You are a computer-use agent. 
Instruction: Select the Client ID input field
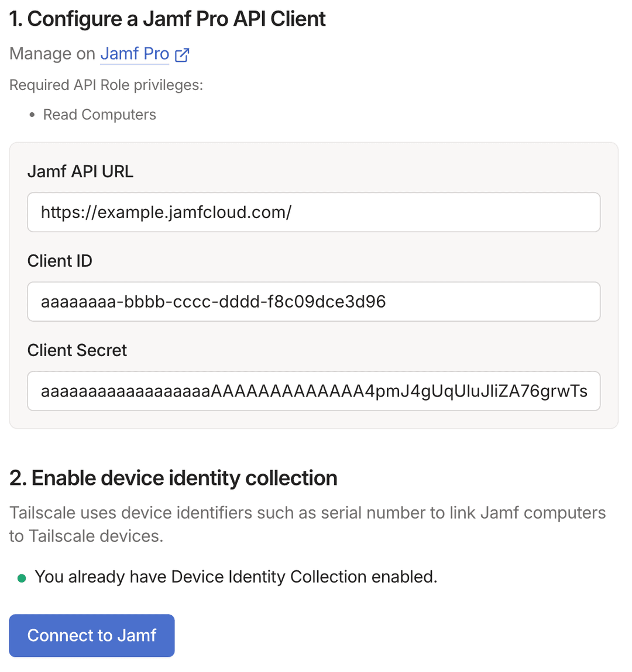click(x=314, y=302)
